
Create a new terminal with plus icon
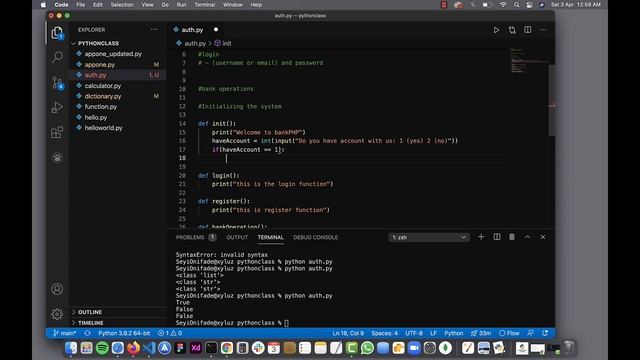(481, 237)
